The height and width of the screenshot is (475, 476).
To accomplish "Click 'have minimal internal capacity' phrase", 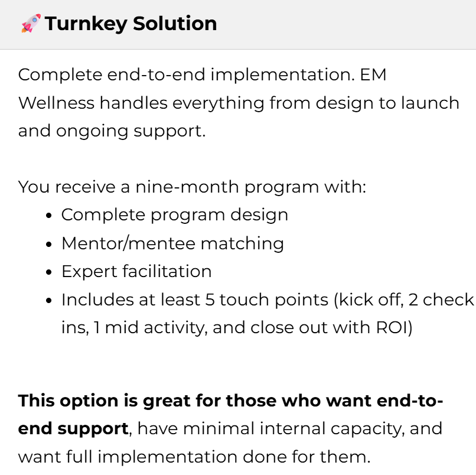I will [271, 428].
